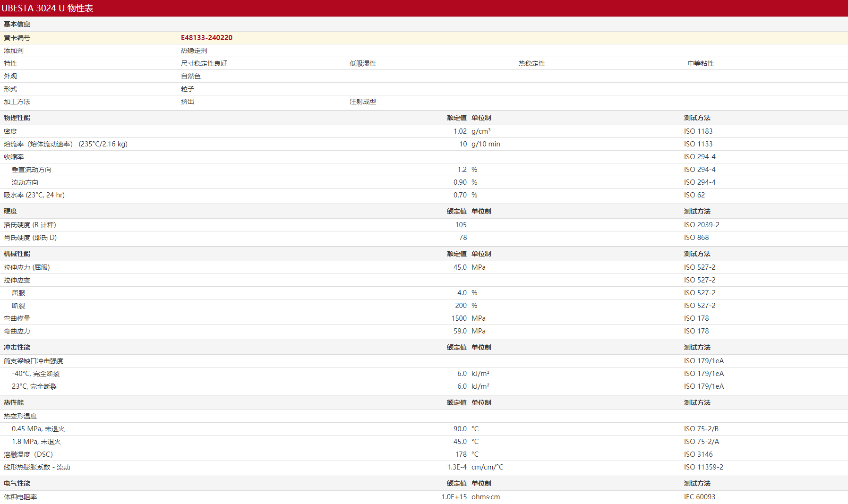Click the feature '中等粘性'

click(701, 63)
